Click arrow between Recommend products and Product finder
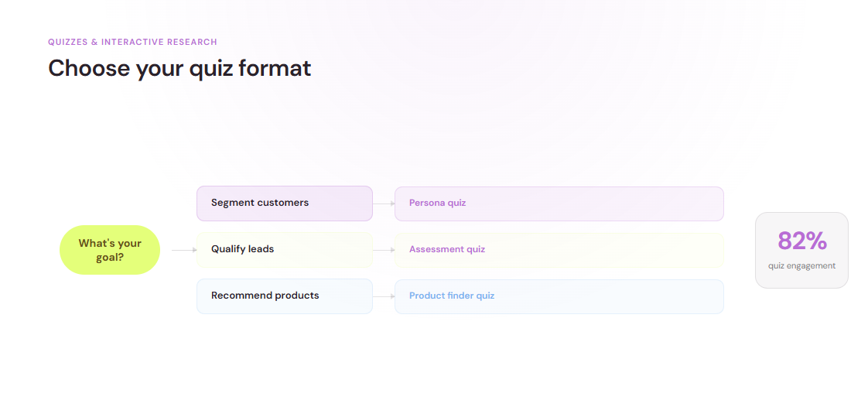 (x=384, y=297)
